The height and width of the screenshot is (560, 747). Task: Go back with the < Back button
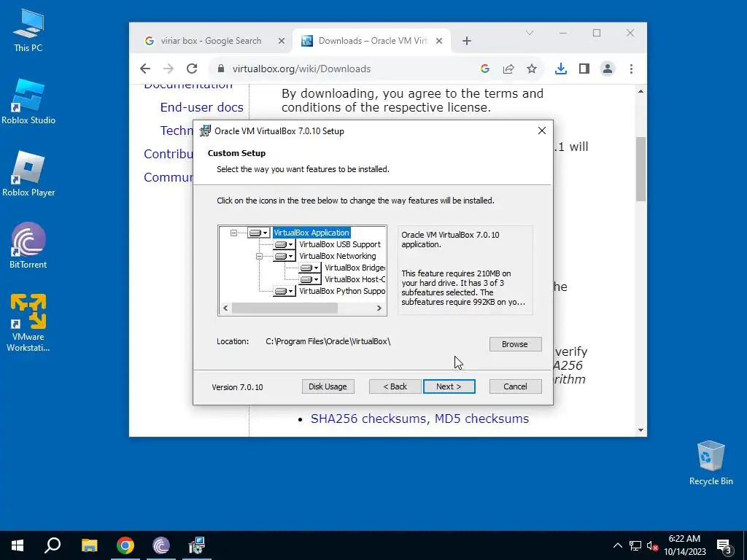395,386
